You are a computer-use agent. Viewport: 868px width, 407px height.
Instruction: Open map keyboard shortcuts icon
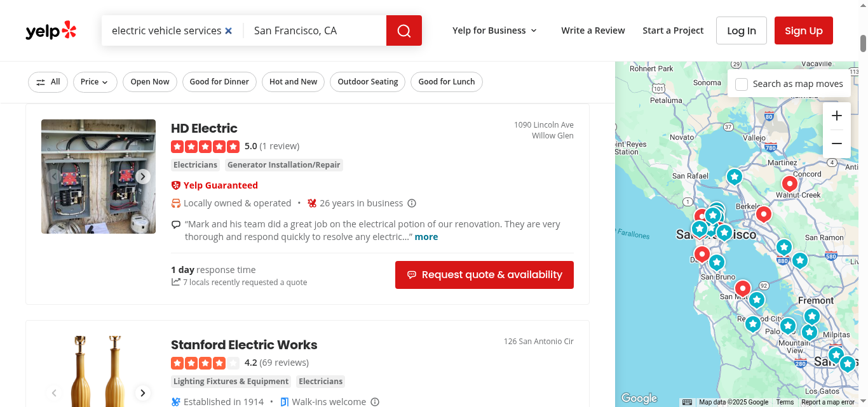687,402
